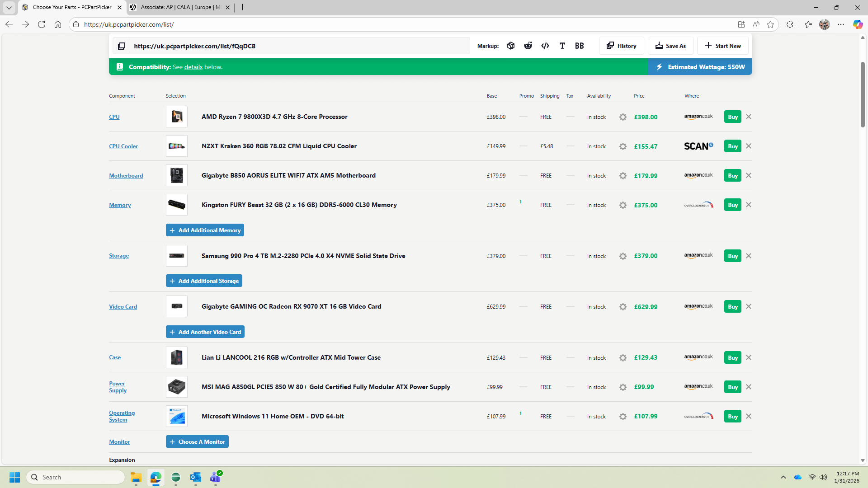868x488 pixels.
Task: Click the list permalink URL field
Action: (298, 46)
